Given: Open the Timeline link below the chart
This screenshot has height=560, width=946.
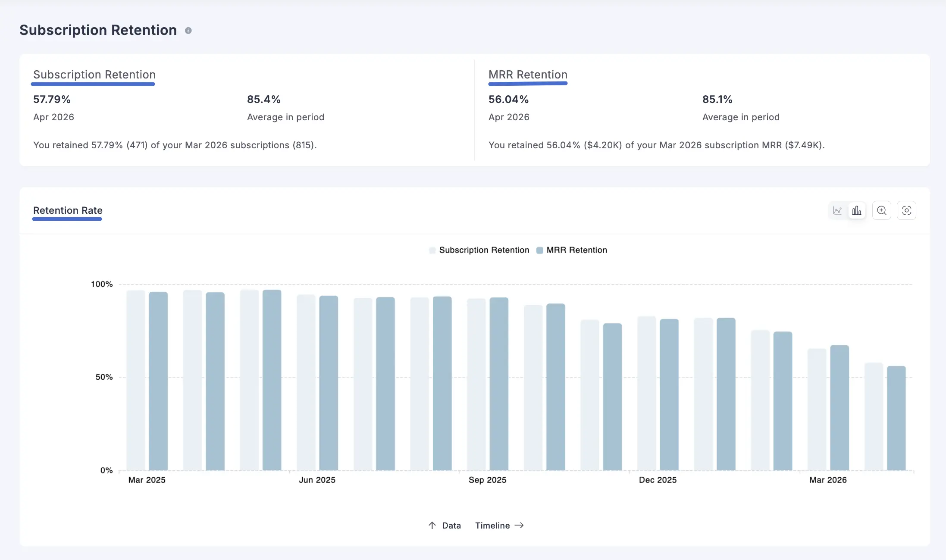Looking at the screenshot, I should tap(492, 525).
